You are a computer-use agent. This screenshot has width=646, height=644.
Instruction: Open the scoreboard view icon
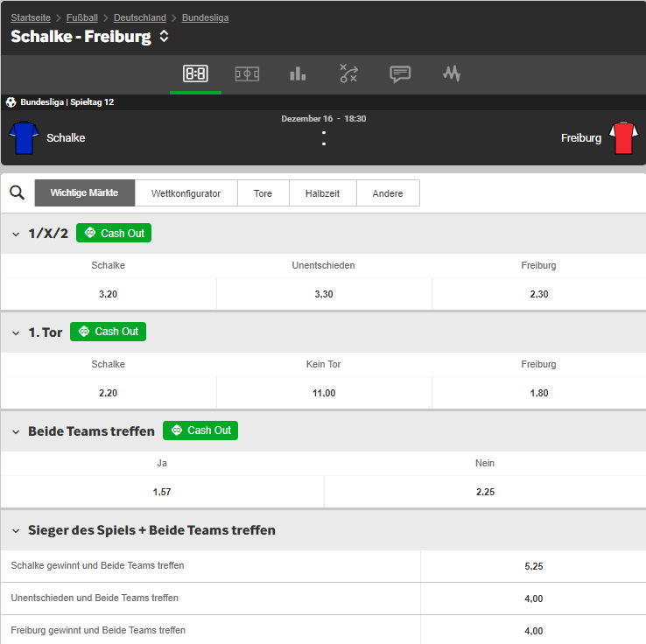point(195,73)
